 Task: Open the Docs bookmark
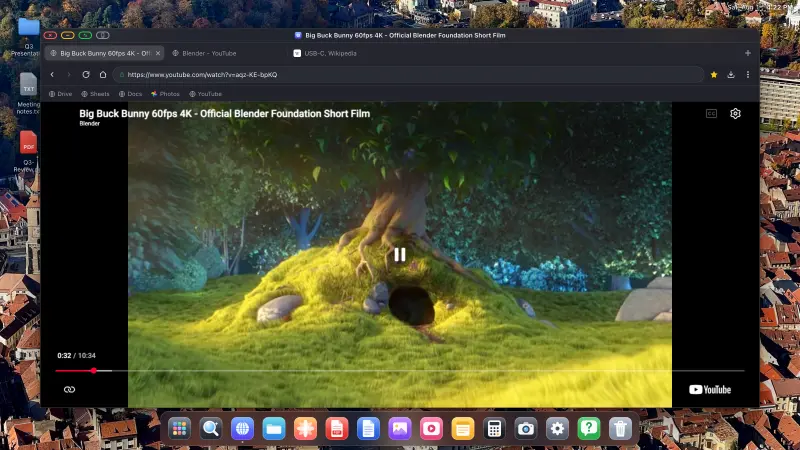coord(130,94)
